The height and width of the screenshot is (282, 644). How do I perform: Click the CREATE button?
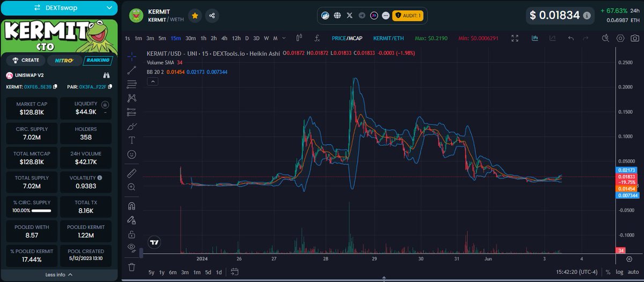coord(27,60)
